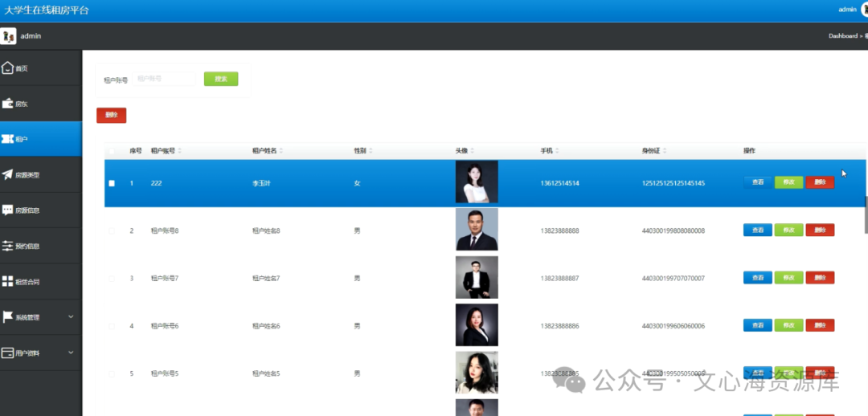Viewport: 868px width, 416px height.
Task: Click 查看 for 租户姓名6
Action: 757,325
